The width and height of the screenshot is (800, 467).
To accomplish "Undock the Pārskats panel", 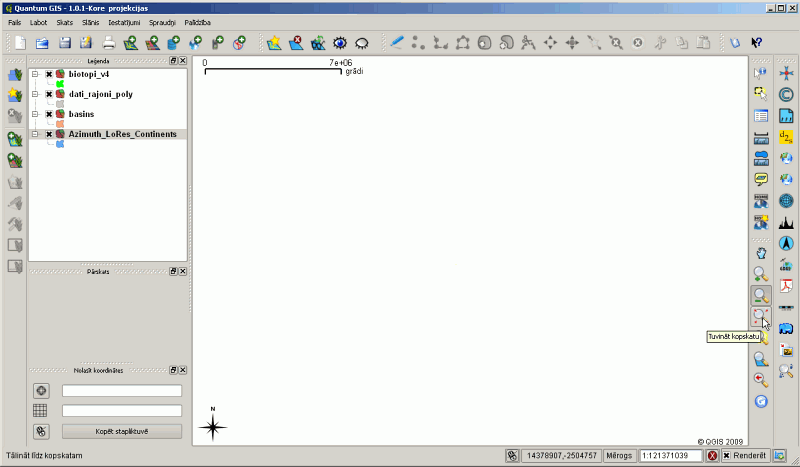I will click(x=173, y=272).
